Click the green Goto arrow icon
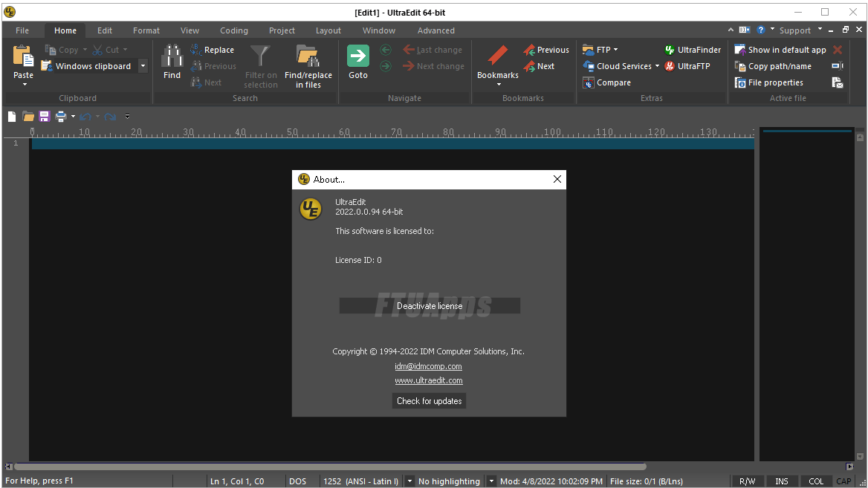Screen dimensions: 868x488 pos(357,56)
